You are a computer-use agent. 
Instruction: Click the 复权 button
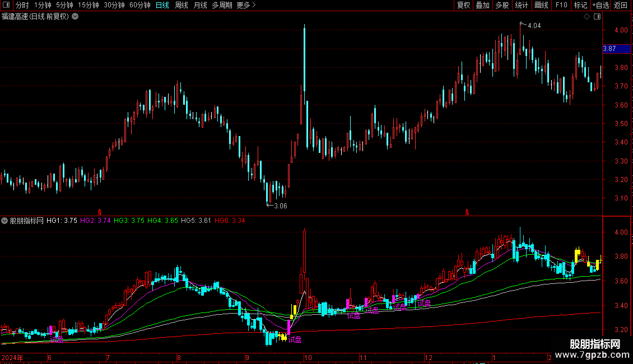(x=463, y=5)
